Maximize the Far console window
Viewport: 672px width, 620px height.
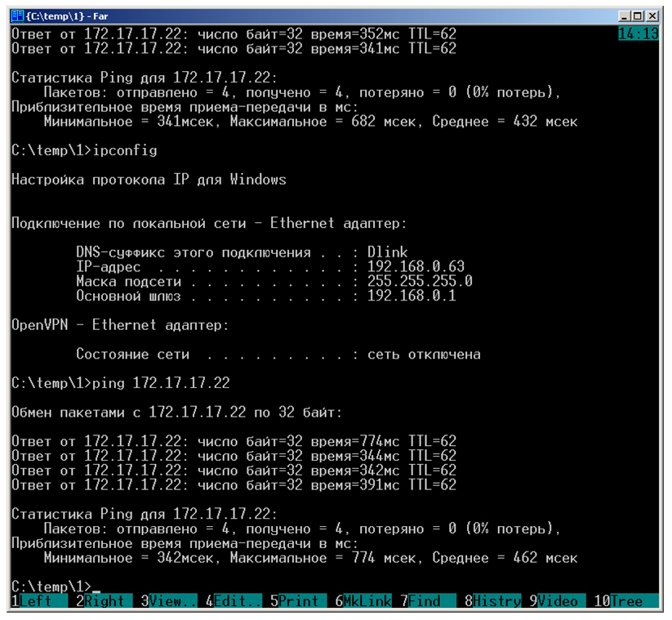tap(639, 15)
